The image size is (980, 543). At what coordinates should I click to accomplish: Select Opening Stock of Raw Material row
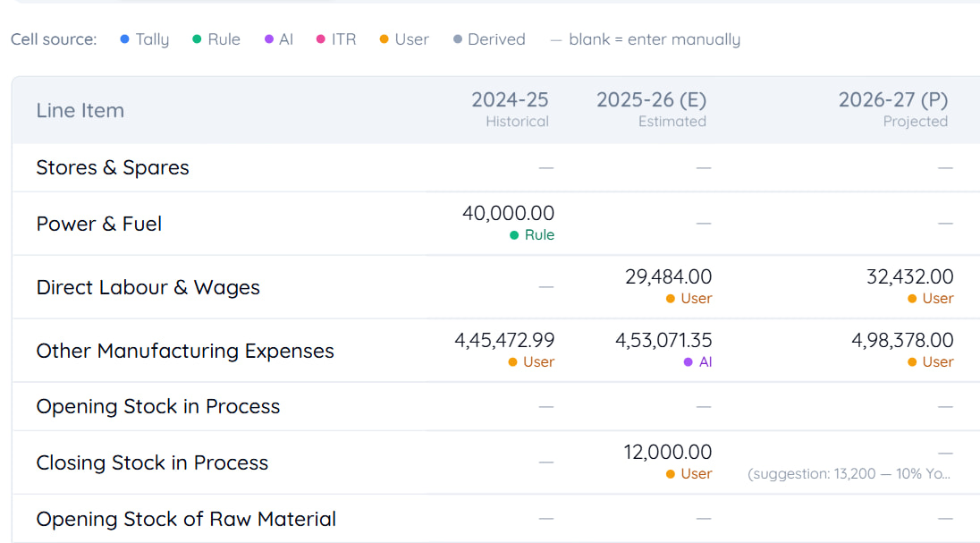tap(495, 519)
